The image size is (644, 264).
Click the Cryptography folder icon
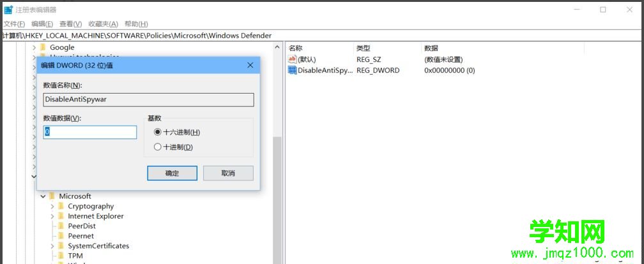coord(61,206)
